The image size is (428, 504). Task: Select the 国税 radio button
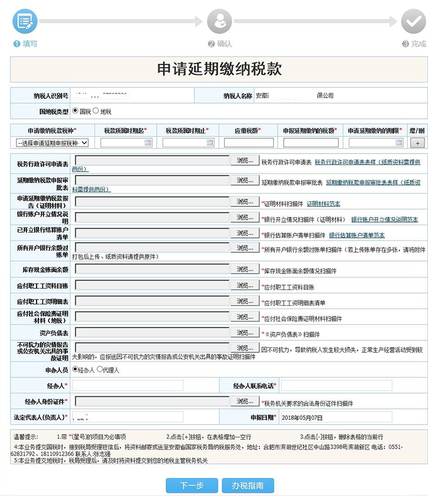pos(76,111)
